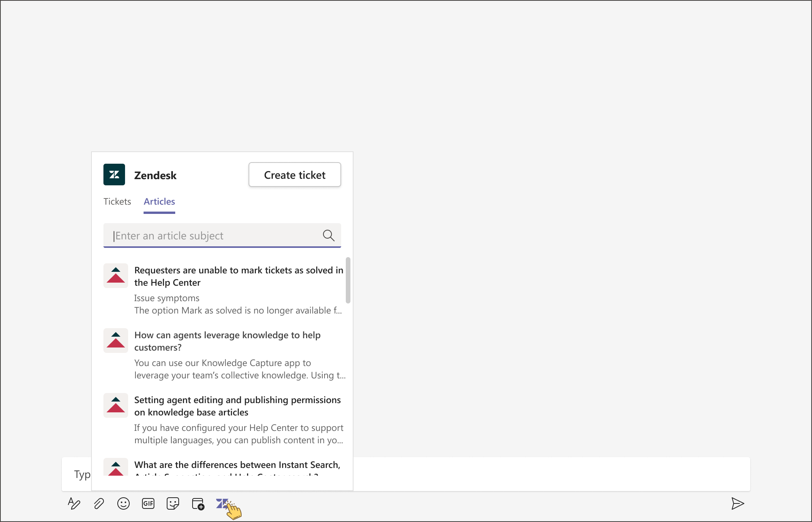The width and height of the screenshot is (812, 522).
Task: Click snippet You can use our Knowledge Capture
Action: (240, 369)
